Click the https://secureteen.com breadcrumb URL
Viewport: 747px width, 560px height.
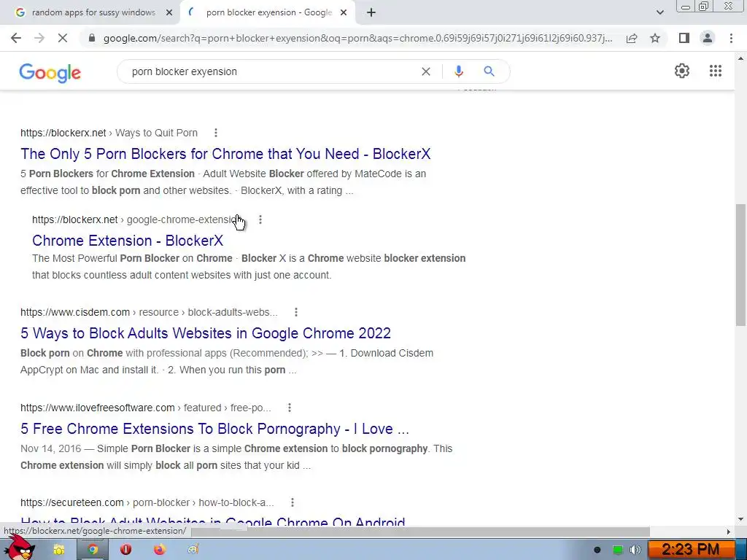[x=72, y=502]
